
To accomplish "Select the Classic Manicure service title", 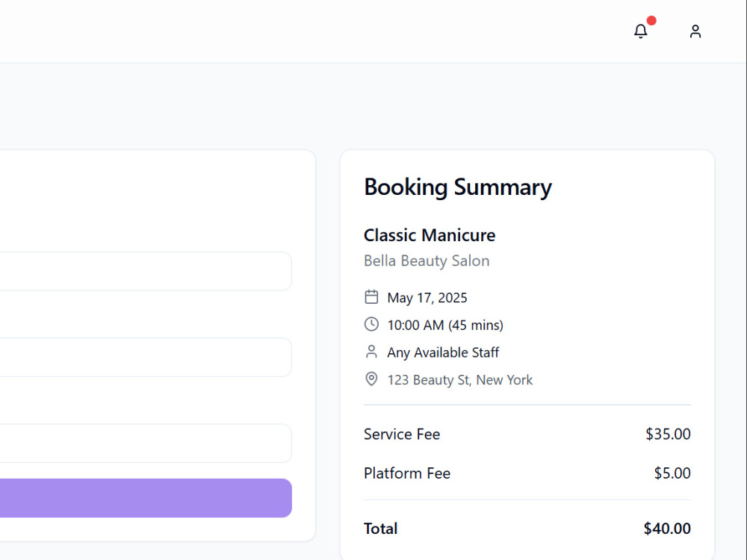I will click(430, 235).
